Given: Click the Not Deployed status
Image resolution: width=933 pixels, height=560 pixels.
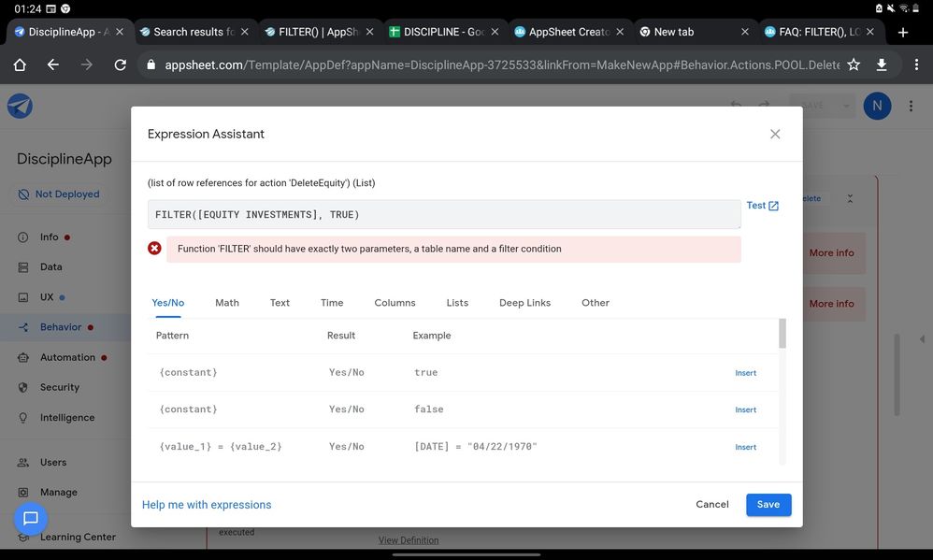Looking at the screenshot, I should click(x=58, y=194).
